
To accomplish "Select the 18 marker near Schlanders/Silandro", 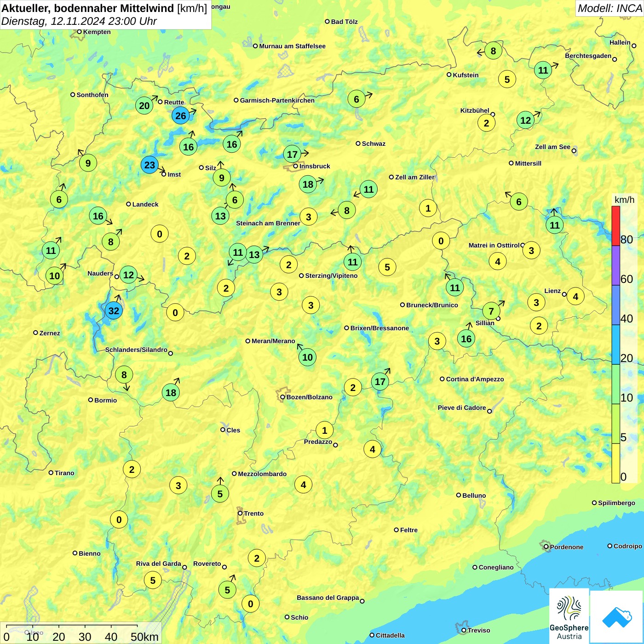I will (171, 392).
